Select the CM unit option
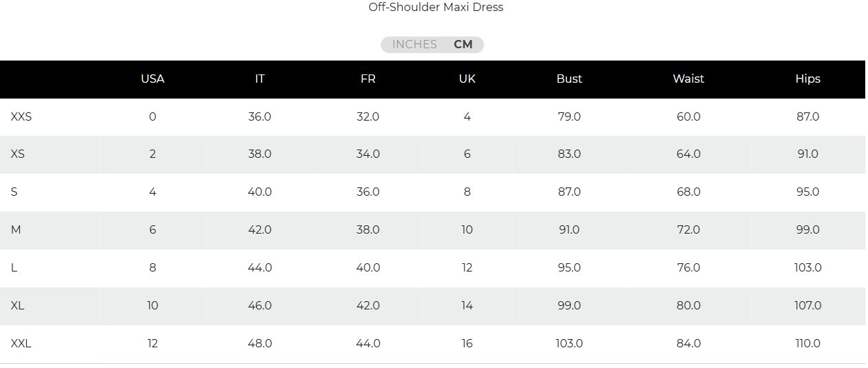Viewport: 868px width, 368px height. (x=463, y=44)
